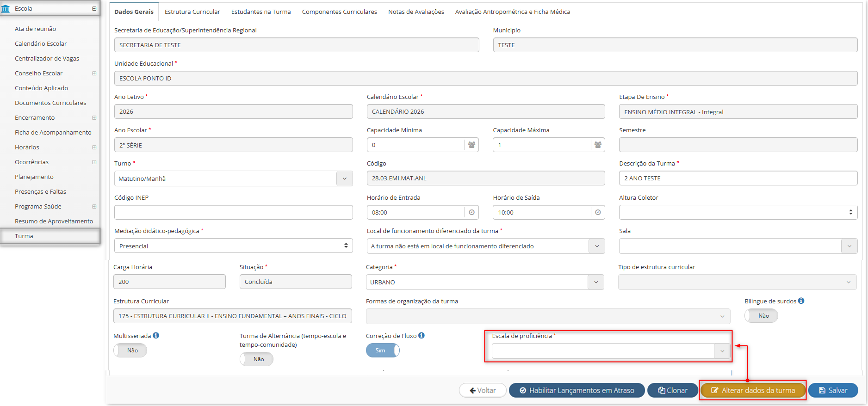The width and height of the screenshot is (868, 406).
Task: Click the Escola building icon in sidebar
Action: point(6,8)
